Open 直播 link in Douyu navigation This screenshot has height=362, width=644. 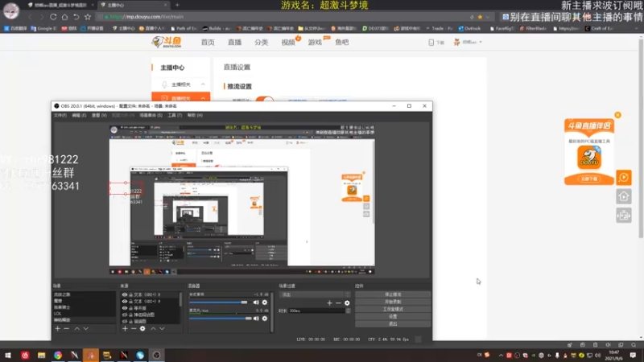click(x=234, y=43)
